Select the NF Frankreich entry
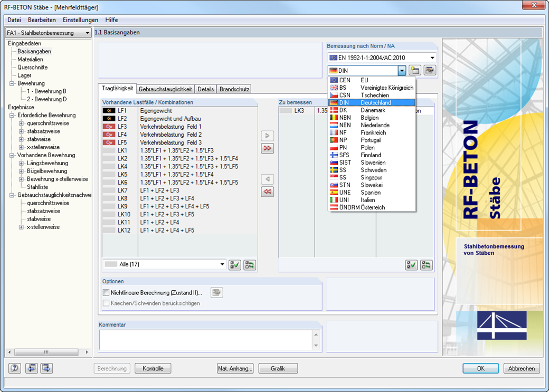The image size is (549, 392). [372, 132]
